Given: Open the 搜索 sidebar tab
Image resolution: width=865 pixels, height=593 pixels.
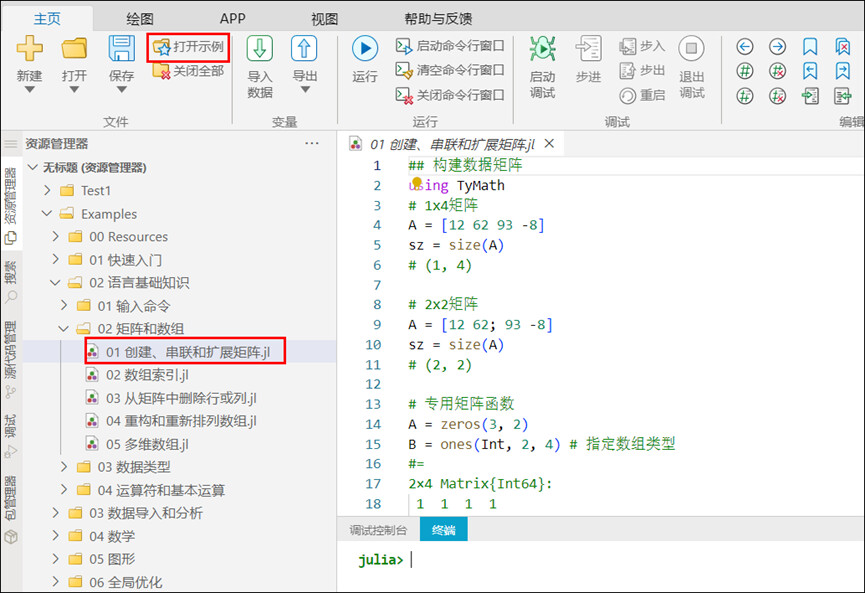Looking at the screenshot, I should point(11,281).
